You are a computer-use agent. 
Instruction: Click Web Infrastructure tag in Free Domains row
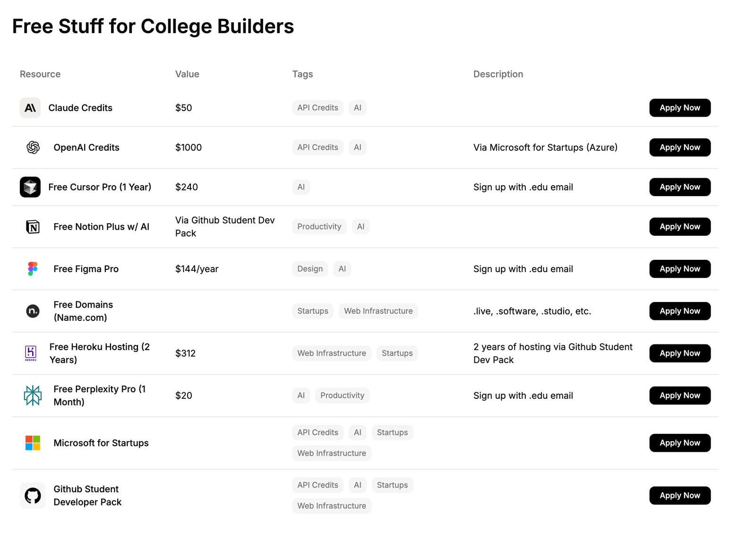(x=378, y=311)
